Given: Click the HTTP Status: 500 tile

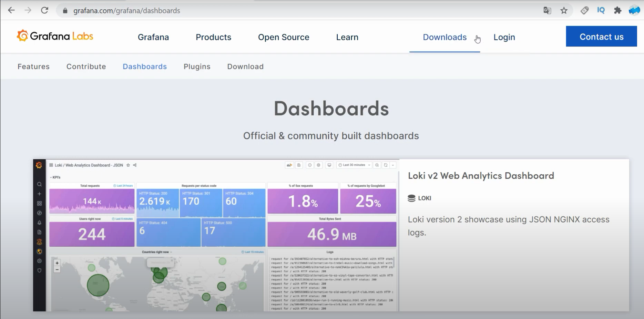Looking at the screenshot, I should [233, 233].
